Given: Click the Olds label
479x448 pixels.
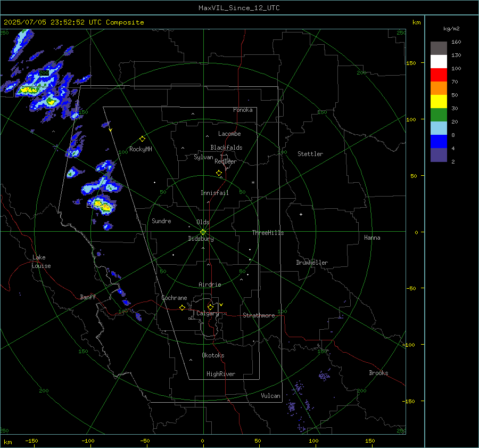Looking at the screenshot, I should pyautogui.click(x=203, y=222).
